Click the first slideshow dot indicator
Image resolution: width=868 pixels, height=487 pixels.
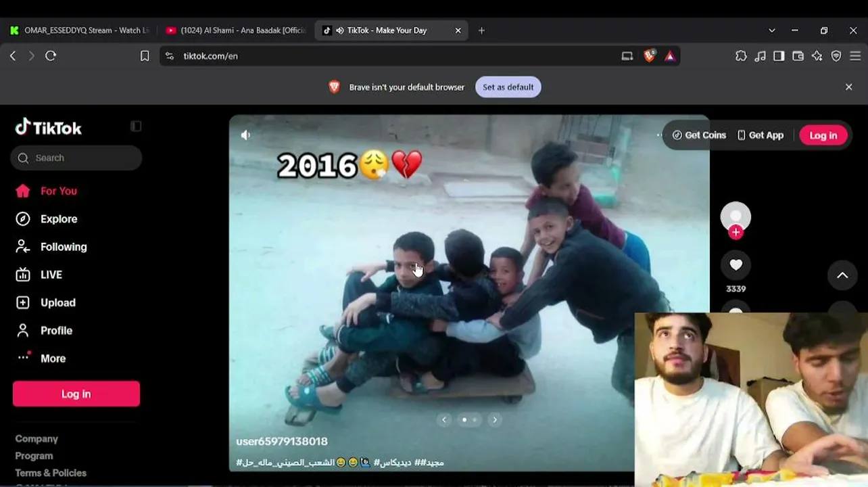tap(464, 420)
